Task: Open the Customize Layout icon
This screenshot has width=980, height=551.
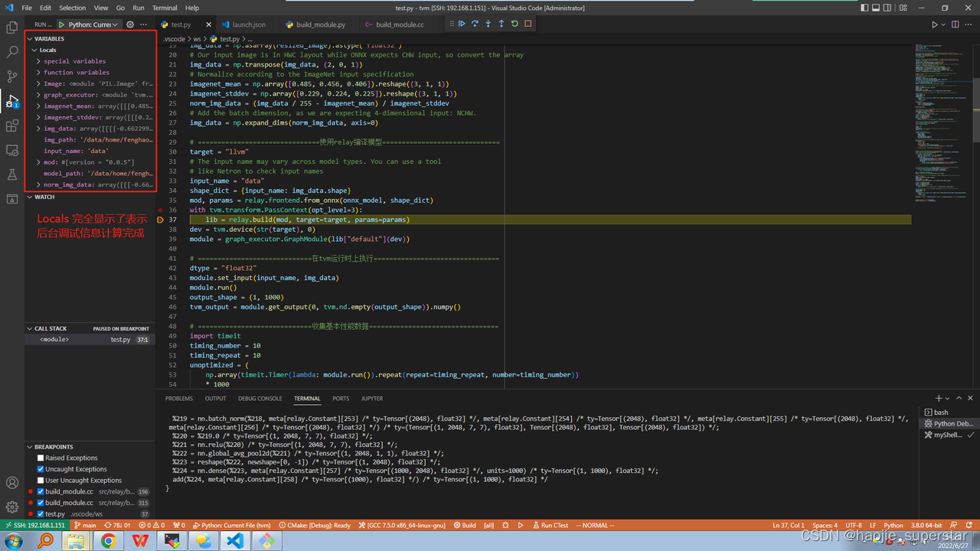Action: [x=905, y=8]
